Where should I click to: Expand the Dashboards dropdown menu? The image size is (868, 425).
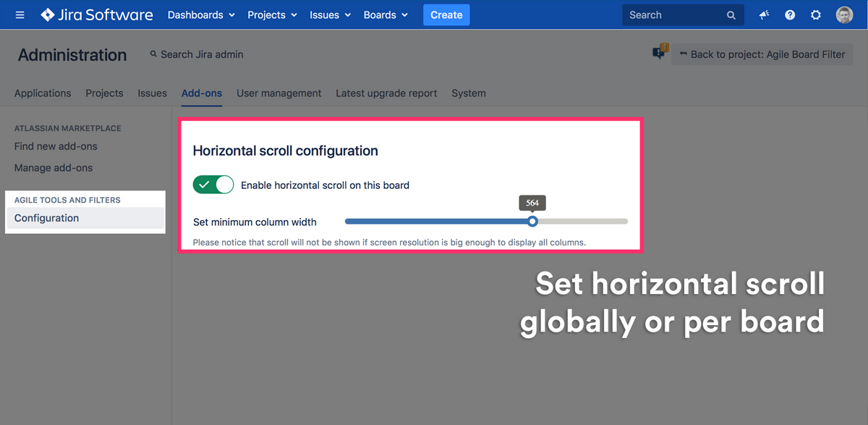(201, 14)
